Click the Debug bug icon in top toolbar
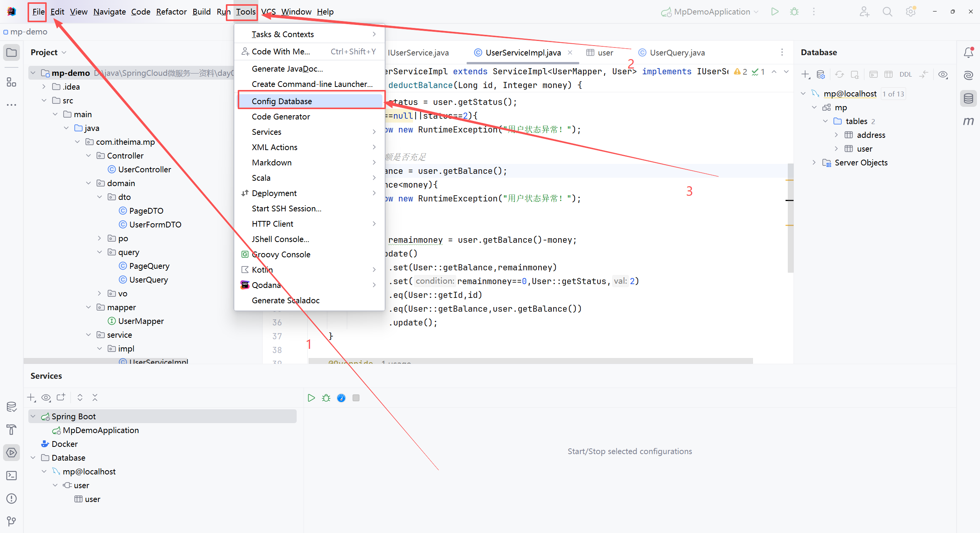This screenshot has width=980, height=533. 794,12
